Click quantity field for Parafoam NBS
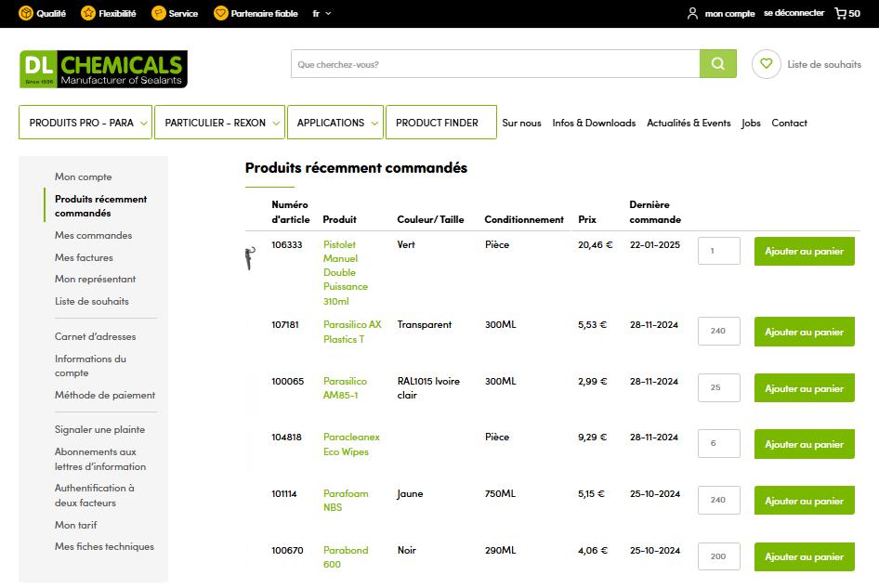The height and width of the screenshot is (588, 879). pos(718,500)
